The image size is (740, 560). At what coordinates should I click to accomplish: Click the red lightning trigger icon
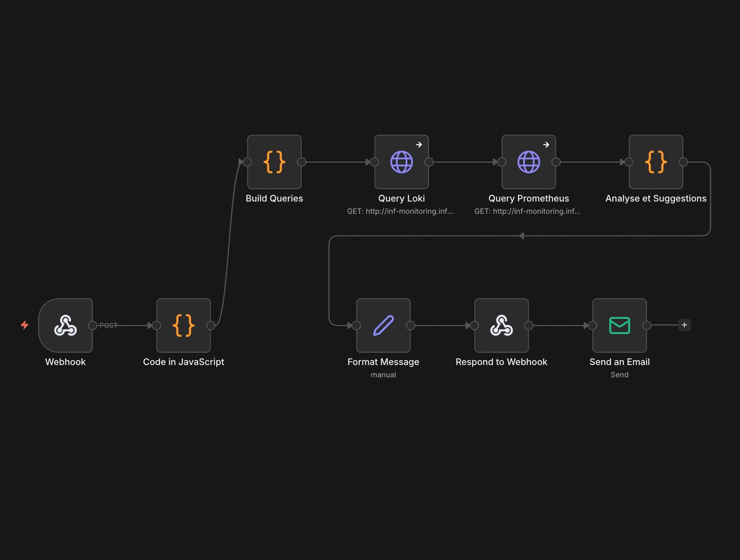(x=25, y=325)
